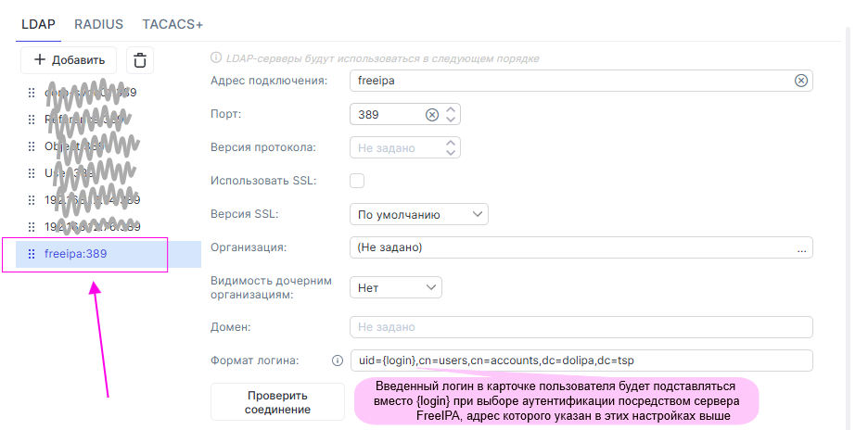Viewport: 868px width, 430px height.
Task: Click the info icon beside LDAP order hint
Action: pos(216,58)
